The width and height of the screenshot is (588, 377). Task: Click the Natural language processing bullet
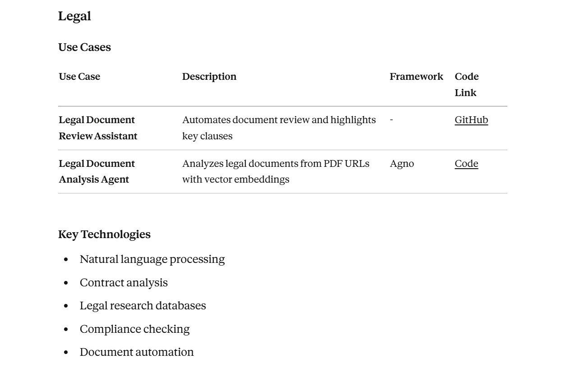tap(152, 259)
